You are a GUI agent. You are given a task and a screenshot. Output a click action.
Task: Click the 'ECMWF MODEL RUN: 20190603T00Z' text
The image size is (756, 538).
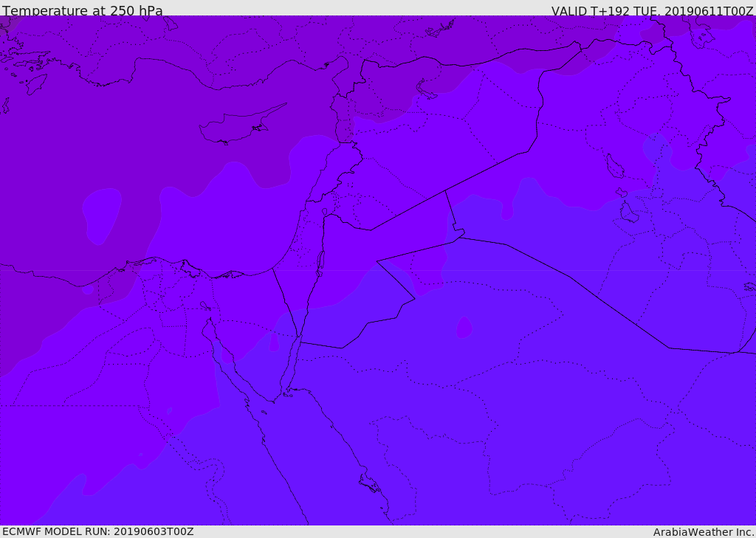pyautogui.click(x=98, y=531)
